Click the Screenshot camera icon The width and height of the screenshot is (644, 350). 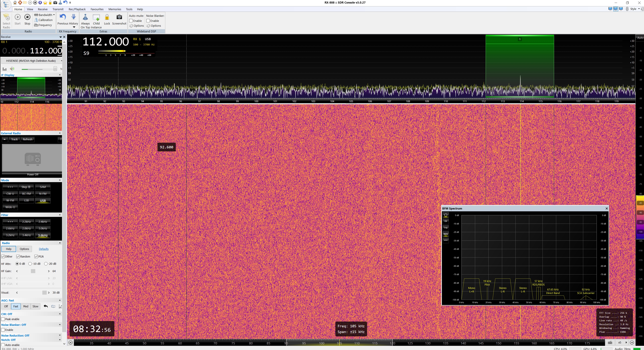119,17
